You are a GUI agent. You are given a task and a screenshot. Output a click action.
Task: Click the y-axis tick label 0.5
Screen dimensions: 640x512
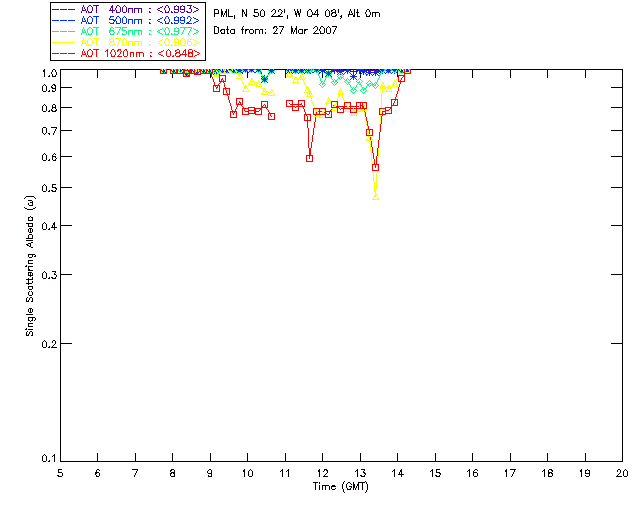(49, 188)
